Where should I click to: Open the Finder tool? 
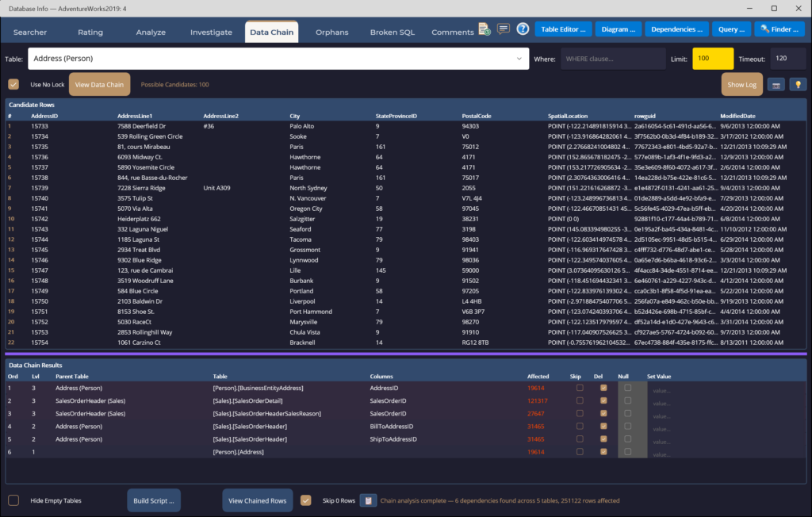pos(779,29)
